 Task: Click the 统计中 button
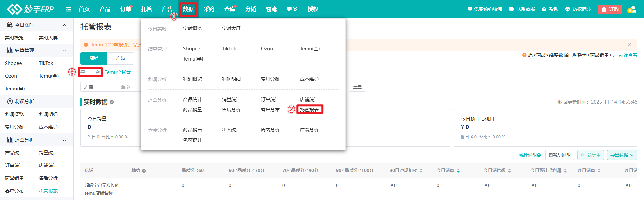(591, 155)
